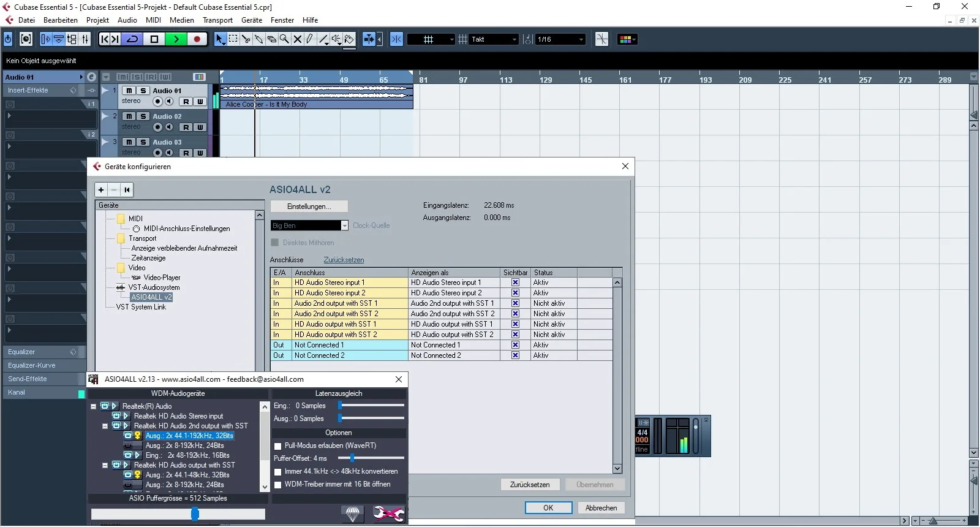Select the Glue tool
The height and width of the screenshot is (527, 980).
click(259, 39)
